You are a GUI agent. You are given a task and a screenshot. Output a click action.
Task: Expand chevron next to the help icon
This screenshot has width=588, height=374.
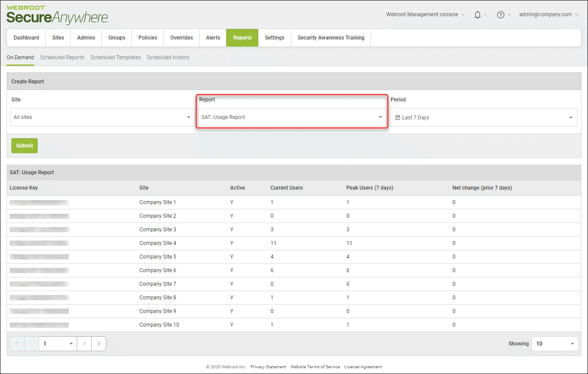click(x=509, y=14)
